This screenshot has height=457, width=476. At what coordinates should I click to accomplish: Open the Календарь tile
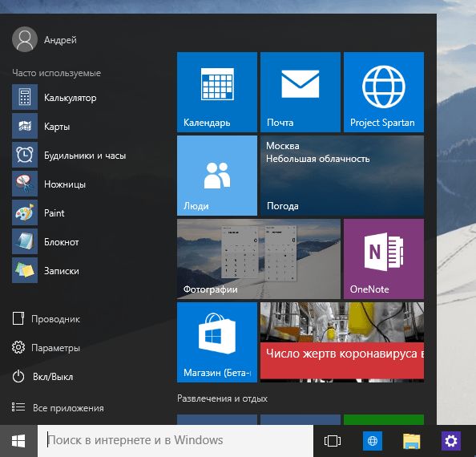pos(217,92)
